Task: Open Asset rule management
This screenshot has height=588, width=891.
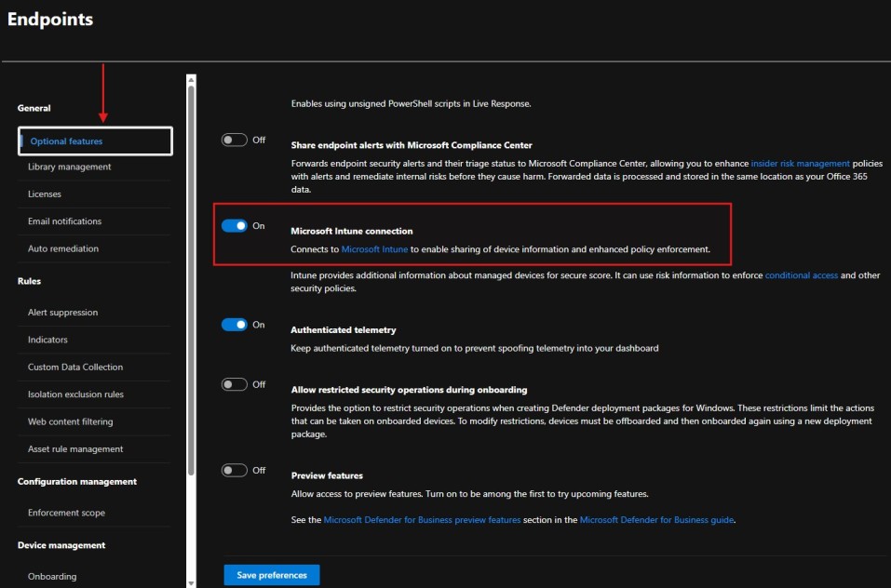Action: [75, 449]
